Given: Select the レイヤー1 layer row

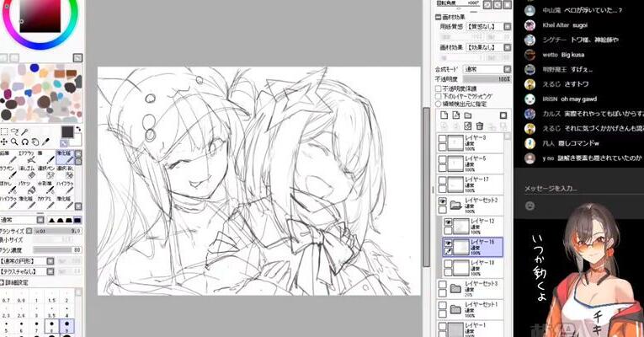Looking at the screenshot, I should point(471,329).
